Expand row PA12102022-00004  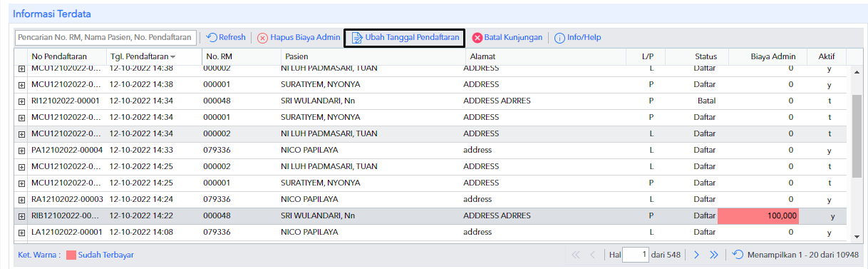21,151
